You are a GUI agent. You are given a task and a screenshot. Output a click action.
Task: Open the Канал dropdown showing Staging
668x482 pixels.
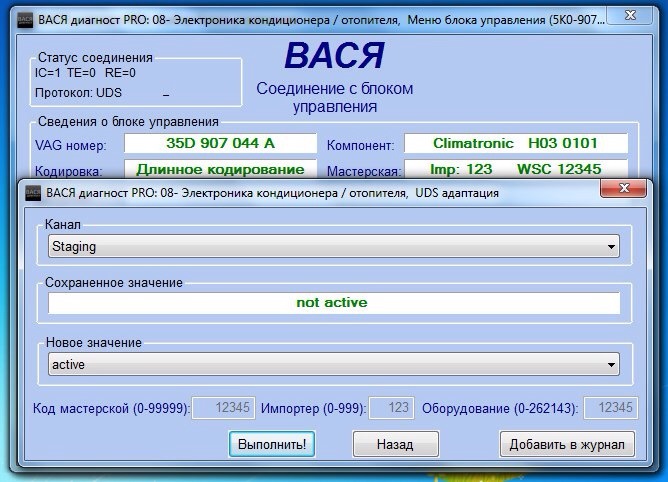[x=333, y=246]
